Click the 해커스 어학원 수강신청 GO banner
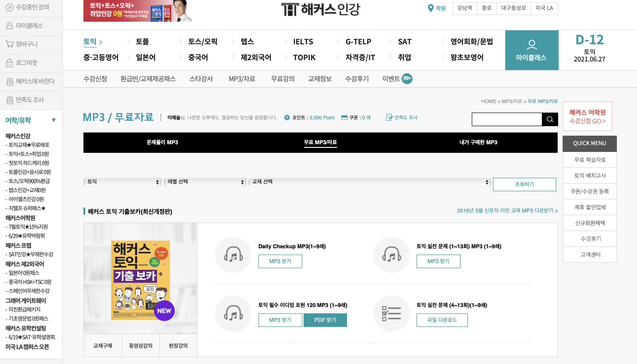Viewport: 637px width, 364px height. [x=587, y=116]
